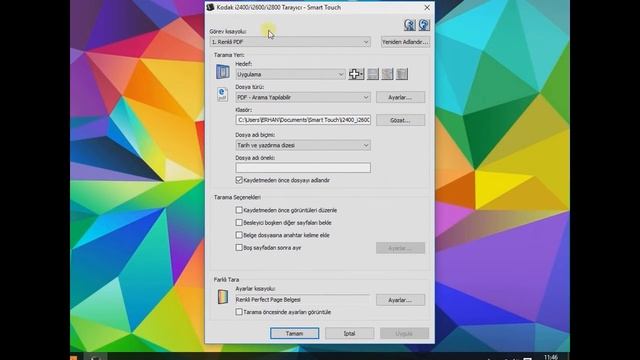
Task: Enable 'Kaydetmeden önce görüntüleri düzenle'
Action: (239, 210)
